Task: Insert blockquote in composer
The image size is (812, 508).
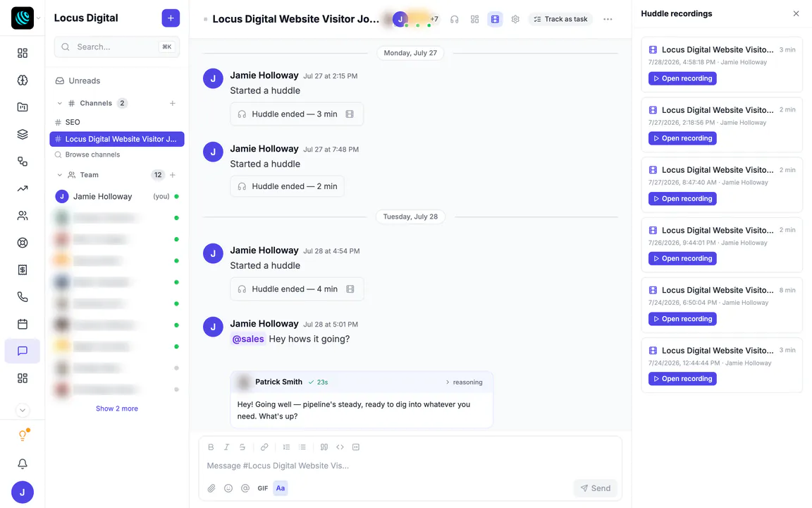Action: (x=324, y=447)
